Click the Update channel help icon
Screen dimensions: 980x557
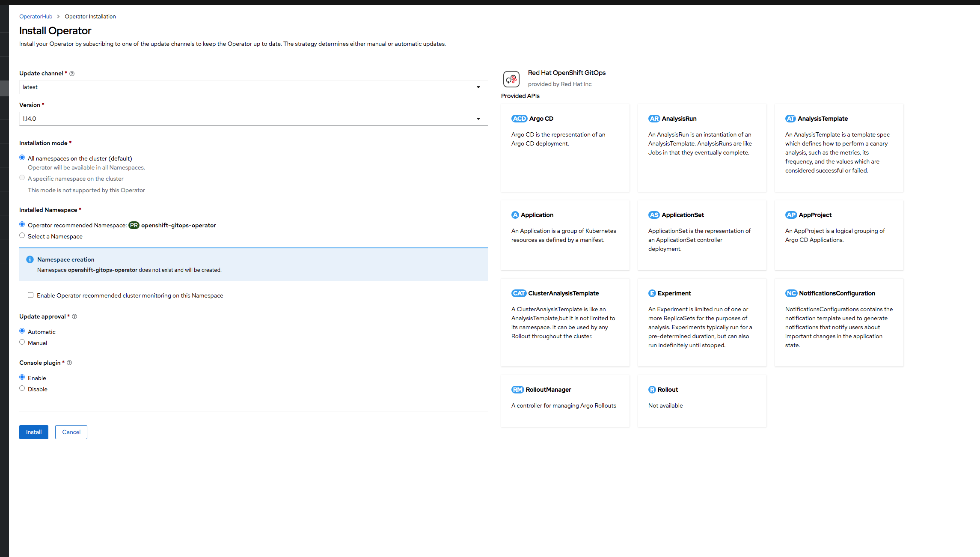pyautogui.click(x=72, y=74)
